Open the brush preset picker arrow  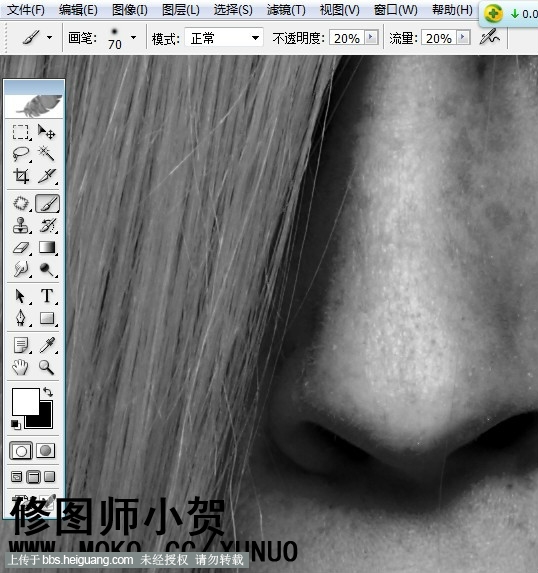[x=133, y=37]
